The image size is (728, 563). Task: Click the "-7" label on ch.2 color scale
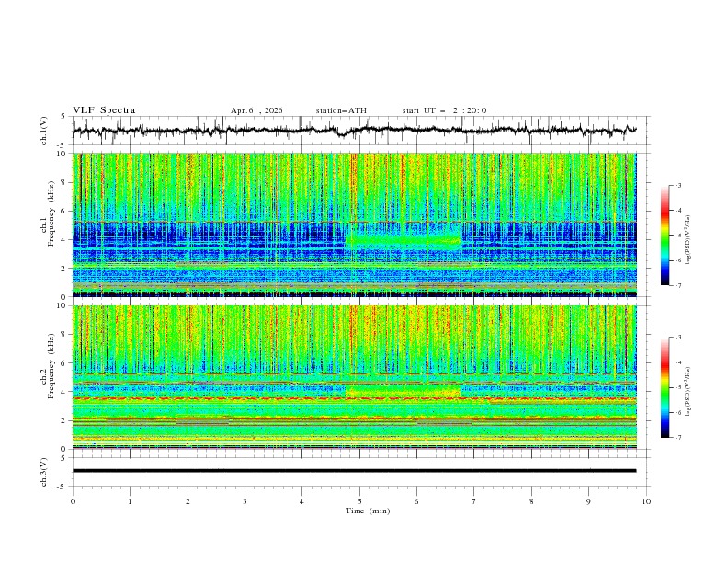click(x=677, y=438)
